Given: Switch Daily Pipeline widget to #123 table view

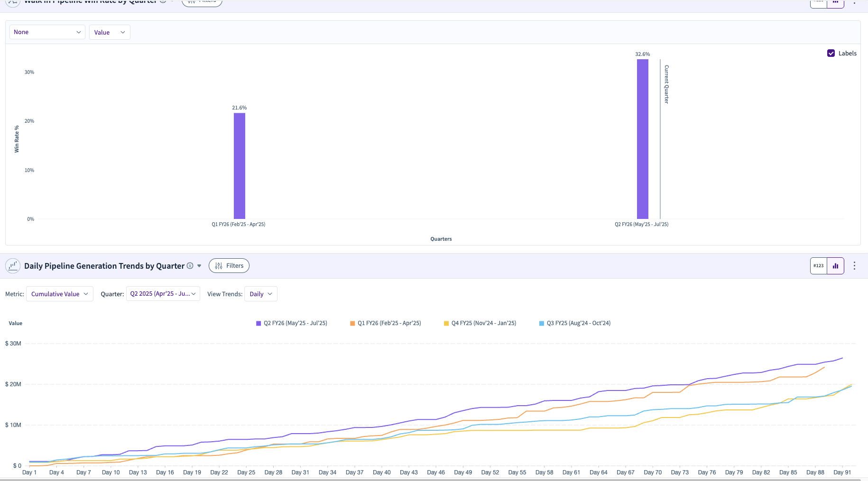Looking at the screenshot, I should click(819, 266).
